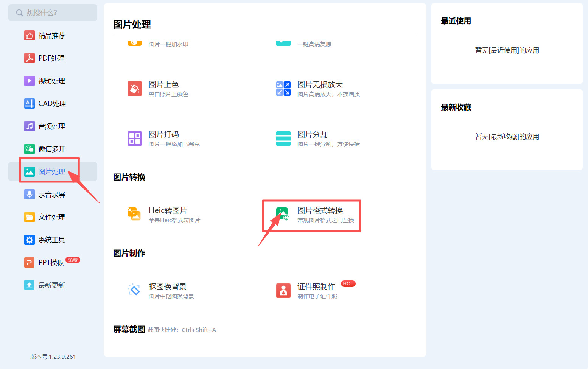Image resolution: width=588 pixels, height=369 pixels.
Task: Click the search input field
Action: [53, 12]
